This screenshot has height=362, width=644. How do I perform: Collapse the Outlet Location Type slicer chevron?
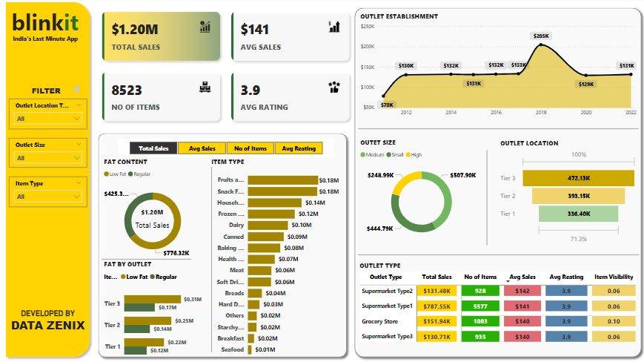tap(79, 105)
